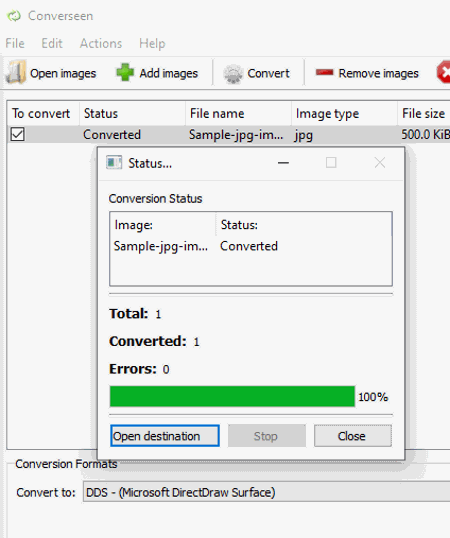The height and width of the screenshot is (538, 450).
Task: Open the Convert to DDS format dropdown
Action: click(x=266, y=492)
